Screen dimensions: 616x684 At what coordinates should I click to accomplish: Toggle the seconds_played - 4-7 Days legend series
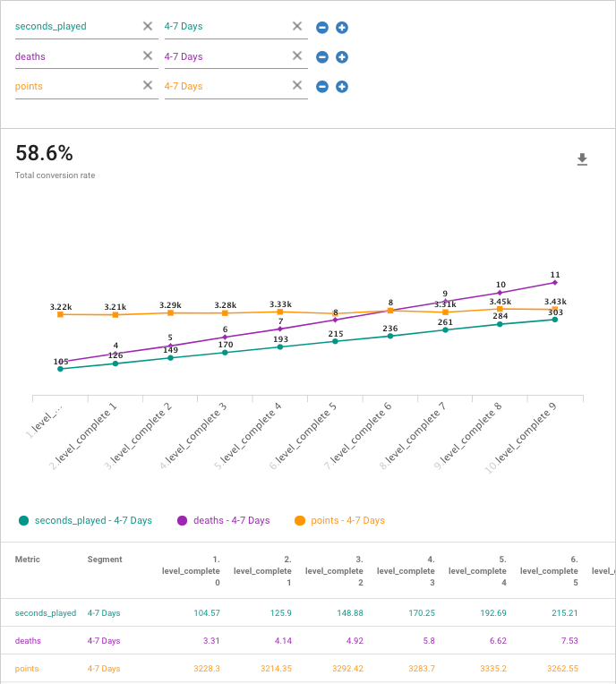(x=85, y=520)
